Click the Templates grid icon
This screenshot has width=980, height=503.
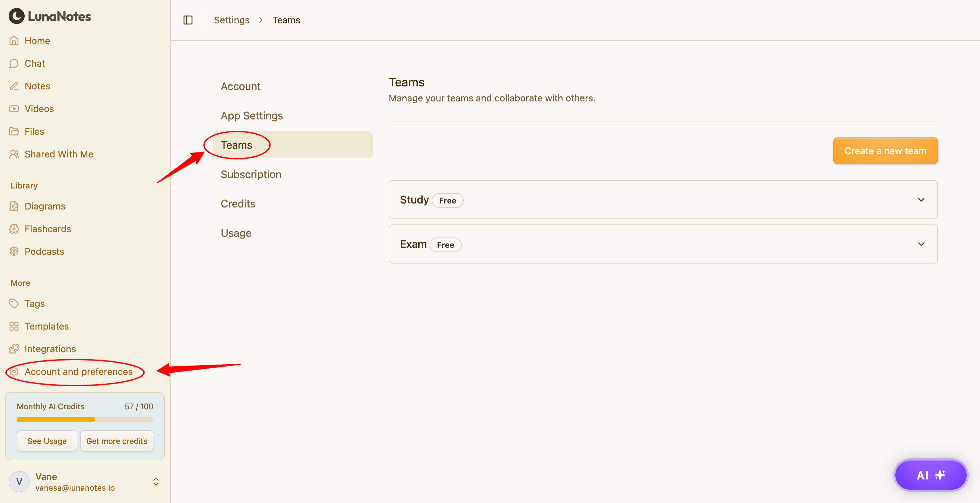click(x=14, y=326)
